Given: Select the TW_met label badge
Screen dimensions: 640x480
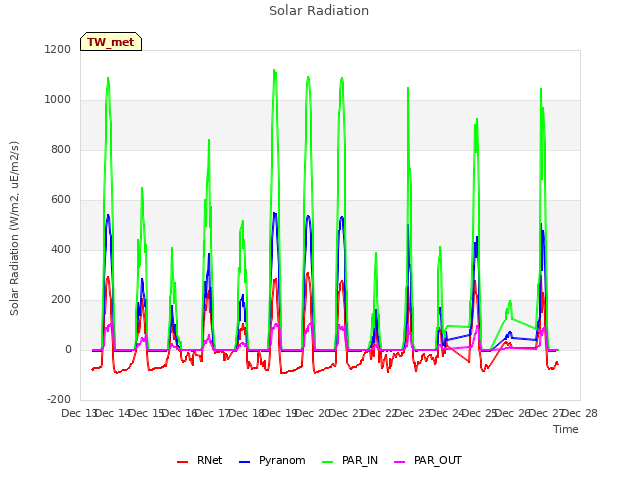Looking at the screenshot, I should pyautogui.click(x=111, y=42).
